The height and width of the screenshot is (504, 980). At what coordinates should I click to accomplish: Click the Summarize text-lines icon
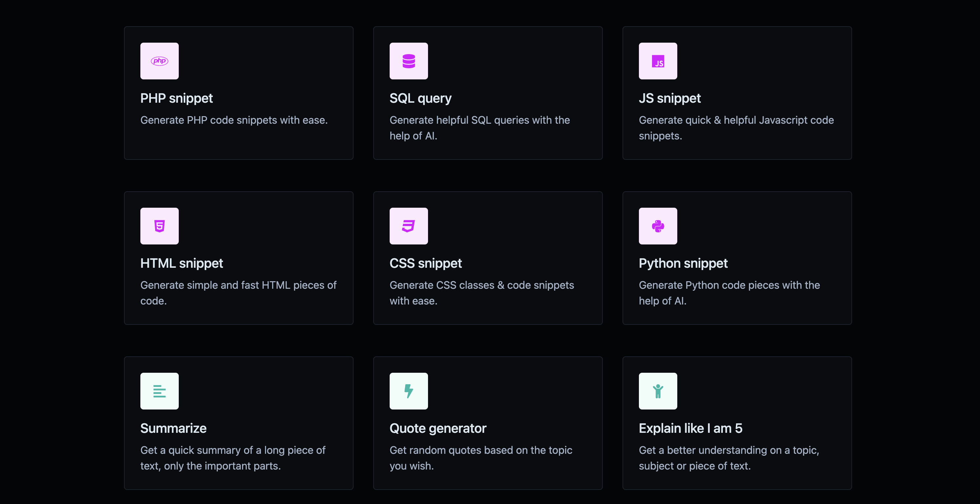(159, 391)
